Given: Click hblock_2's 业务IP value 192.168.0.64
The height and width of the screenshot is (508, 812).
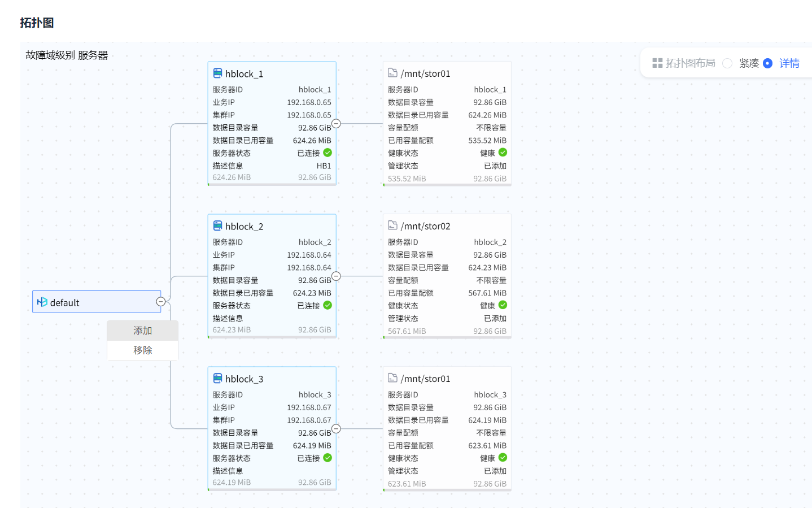Looking at the screenshot, I should click(309, 255).
